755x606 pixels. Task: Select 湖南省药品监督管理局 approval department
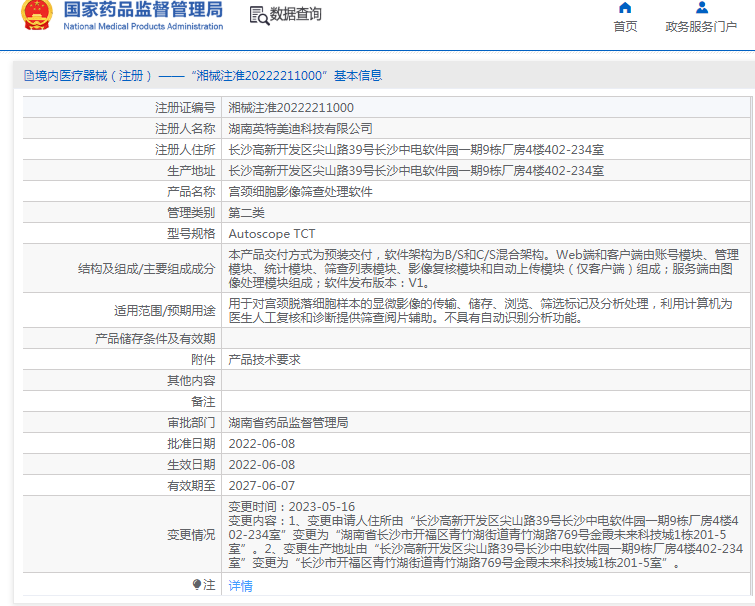tap(288, 423)
